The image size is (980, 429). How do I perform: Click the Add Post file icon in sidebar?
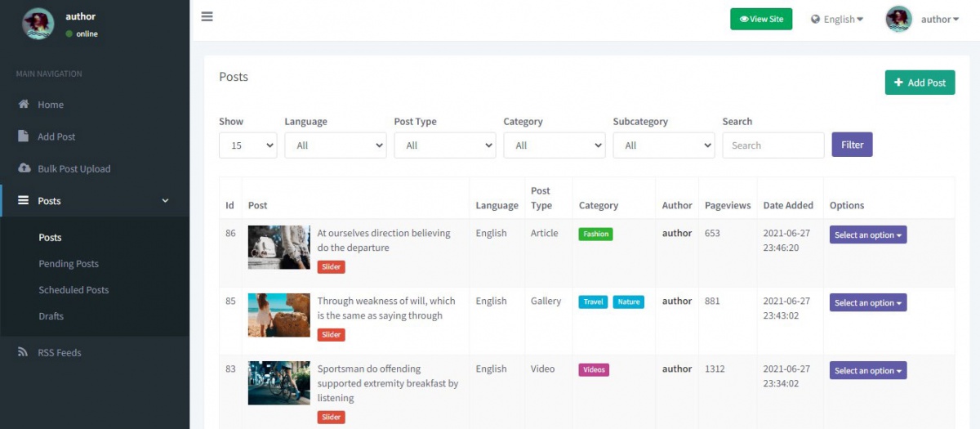pyautogui.click(x=24, y=136)
